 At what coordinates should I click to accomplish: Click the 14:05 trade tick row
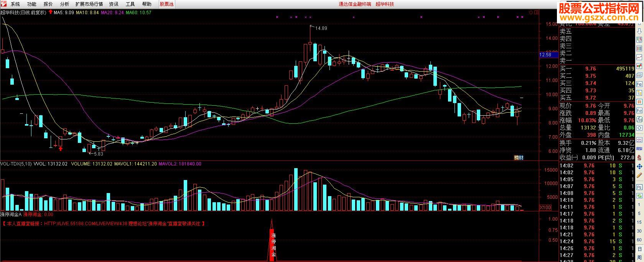(597, 180)
